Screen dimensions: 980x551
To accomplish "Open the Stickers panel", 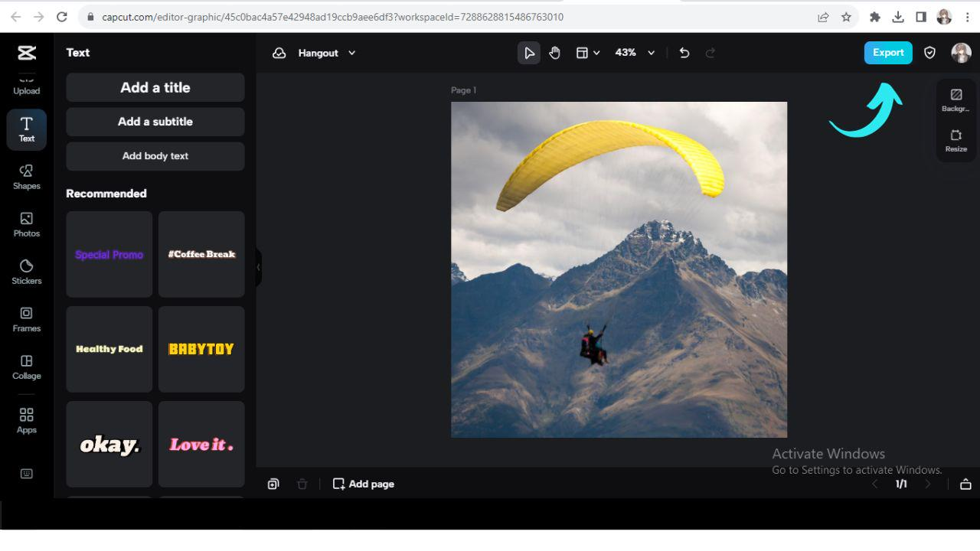I will 26,272.
